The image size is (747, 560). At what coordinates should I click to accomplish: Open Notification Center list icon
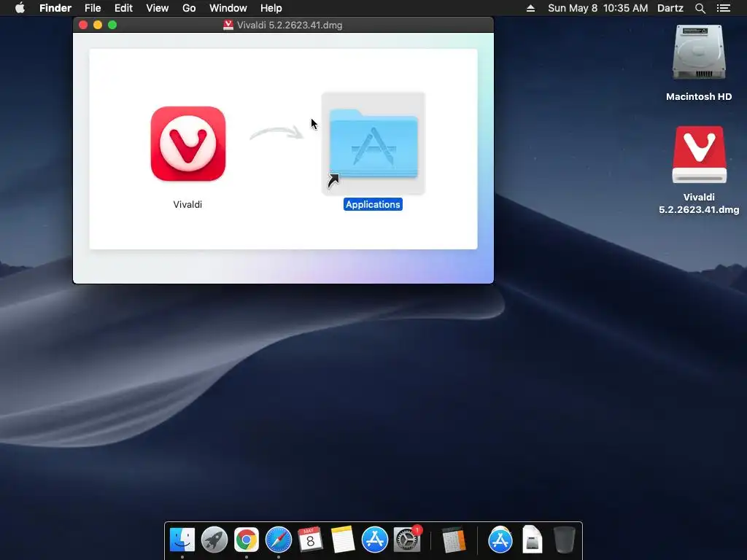(724, 8)
